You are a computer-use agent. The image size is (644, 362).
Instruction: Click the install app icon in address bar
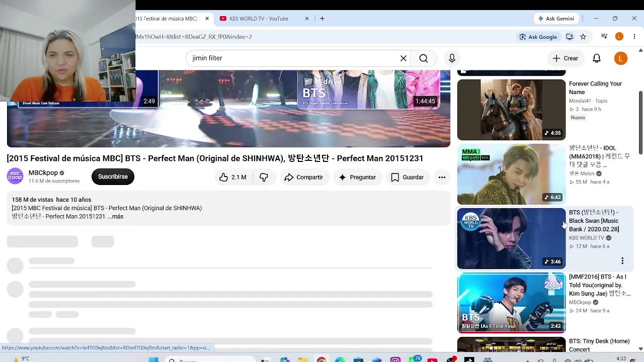(x=570, y=37)
